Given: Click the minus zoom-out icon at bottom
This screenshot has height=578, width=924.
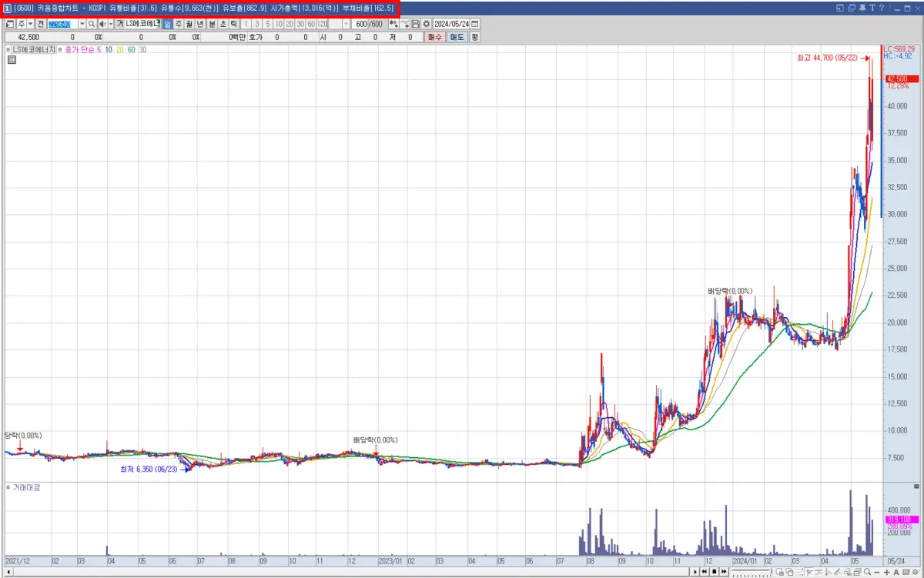Looking at the screenshot, I should pyautogui.click(x=877, y=573).
